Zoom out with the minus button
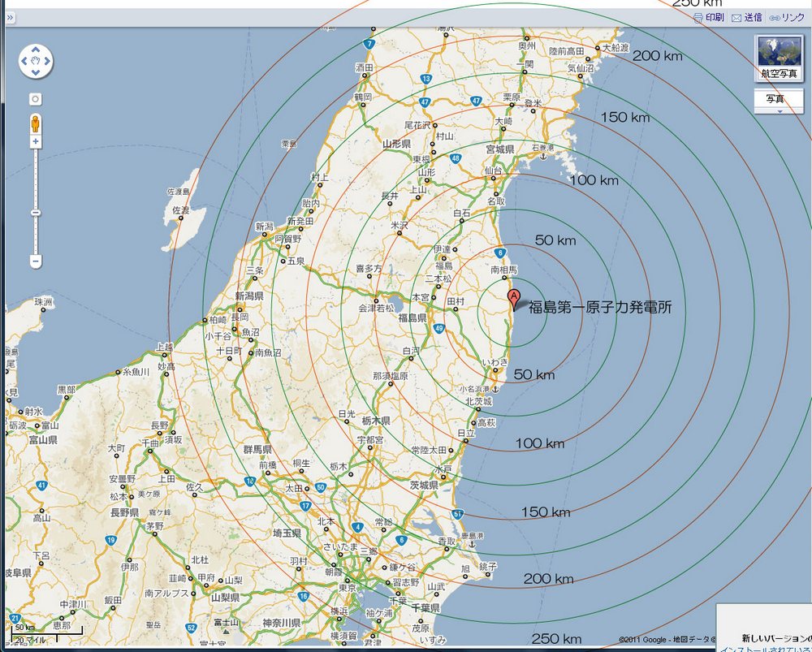812x652 pixels. (x=35, y=261)
